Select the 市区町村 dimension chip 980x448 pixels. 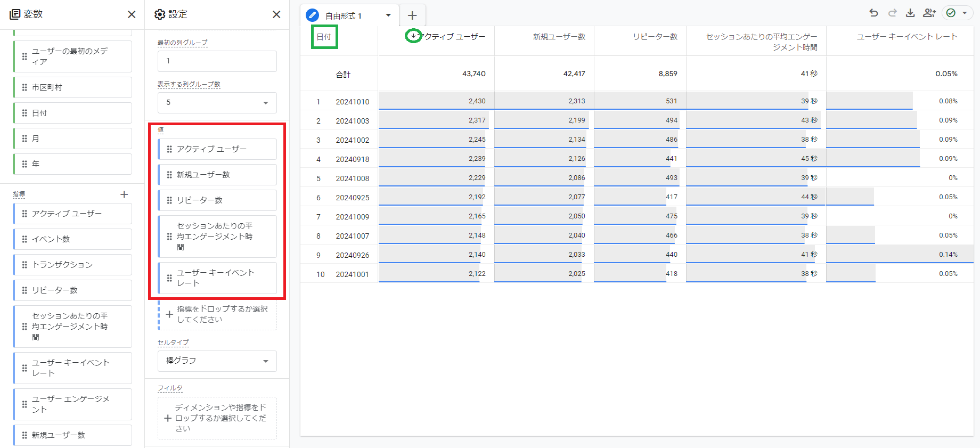click(72, 87)
